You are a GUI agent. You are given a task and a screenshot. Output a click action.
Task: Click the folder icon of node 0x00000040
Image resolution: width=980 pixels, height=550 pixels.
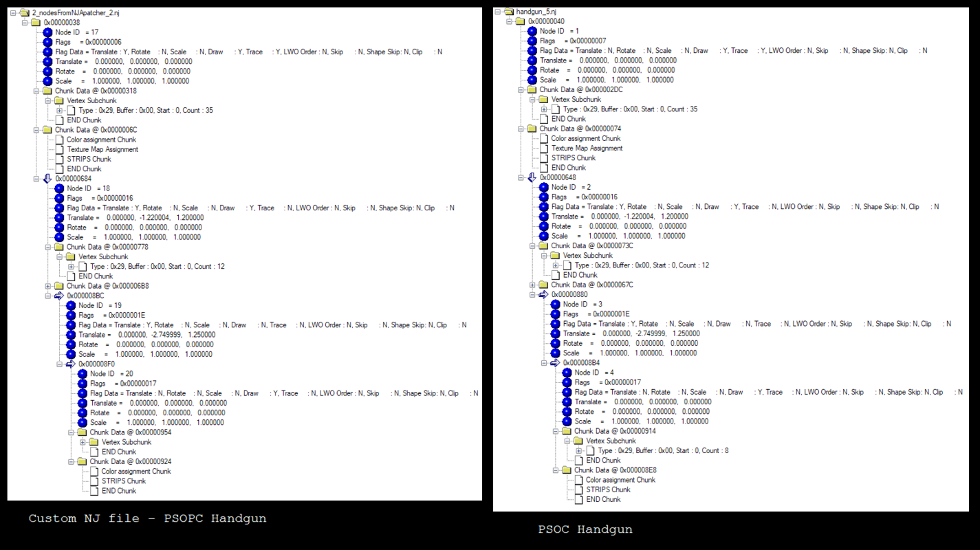[520, 21]
